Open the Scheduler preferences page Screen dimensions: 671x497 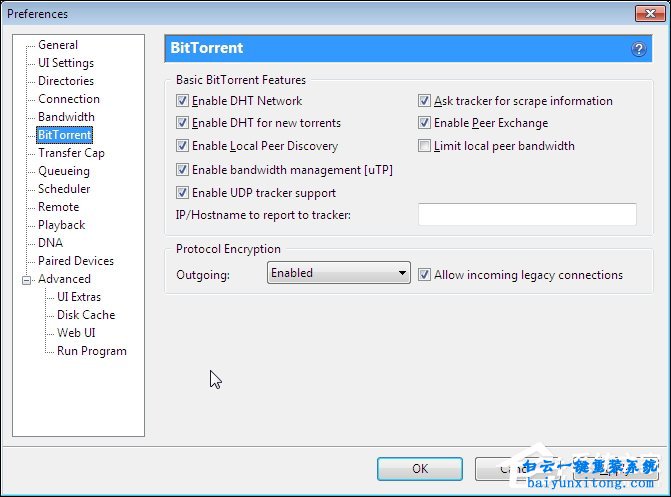point(64,189)
